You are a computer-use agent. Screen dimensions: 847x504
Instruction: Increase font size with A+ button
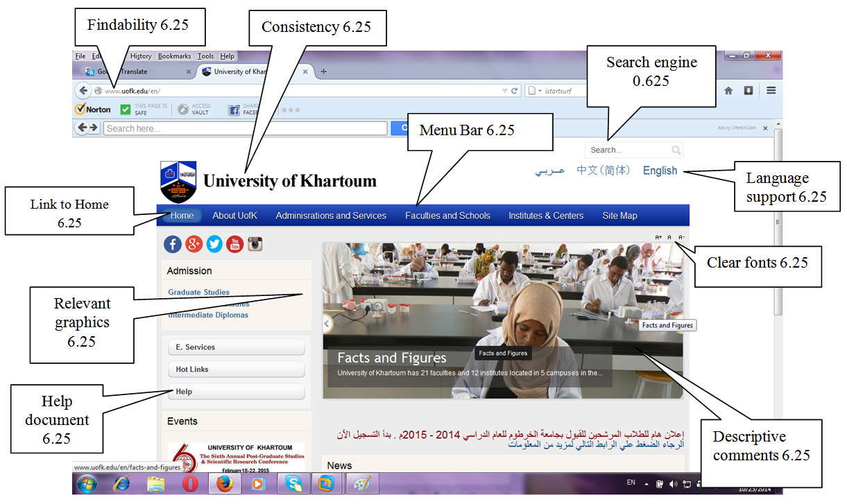pyautogui.click(x=658, y=237)
